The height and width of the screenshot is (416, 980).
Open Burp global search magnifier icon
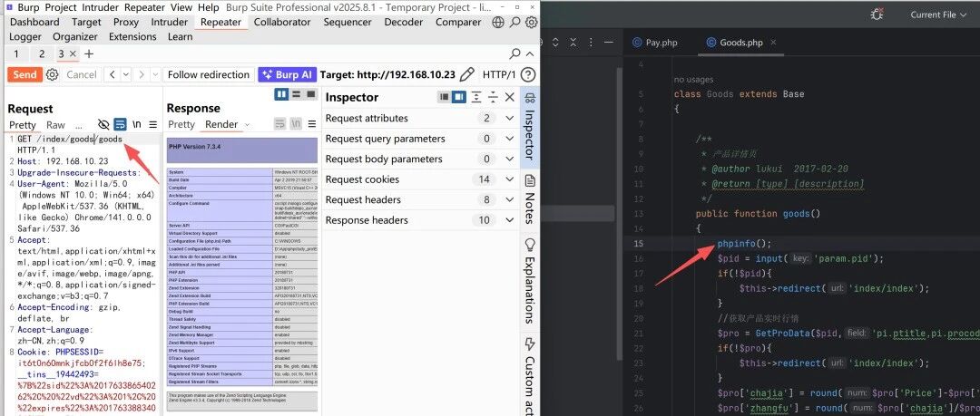(x=514, y=23)
